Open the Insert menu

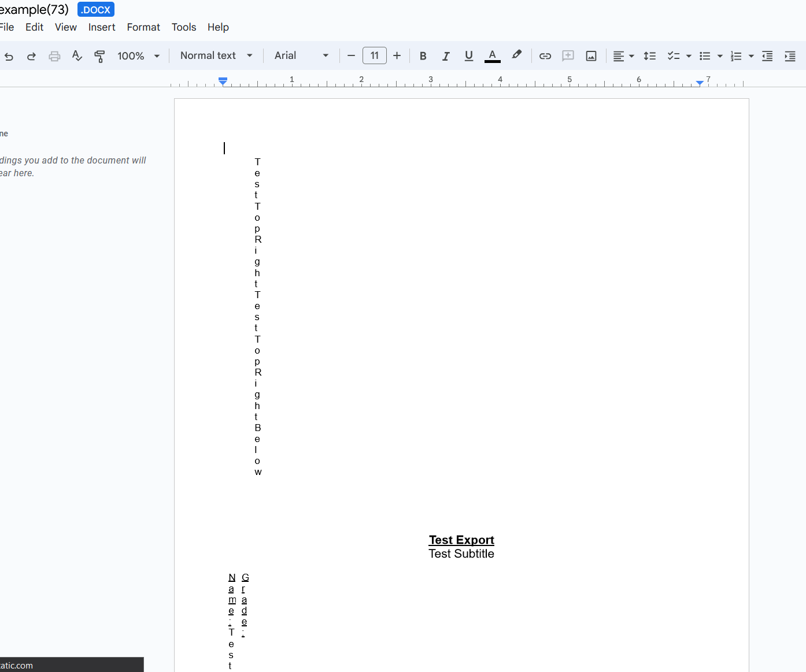pos(102,27)
